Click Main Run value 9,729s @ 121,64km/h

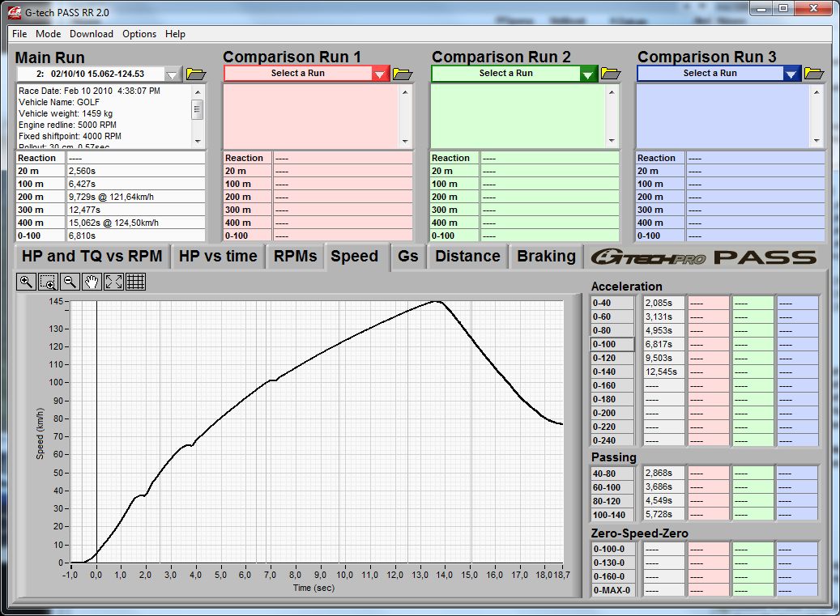coord(136,197)
